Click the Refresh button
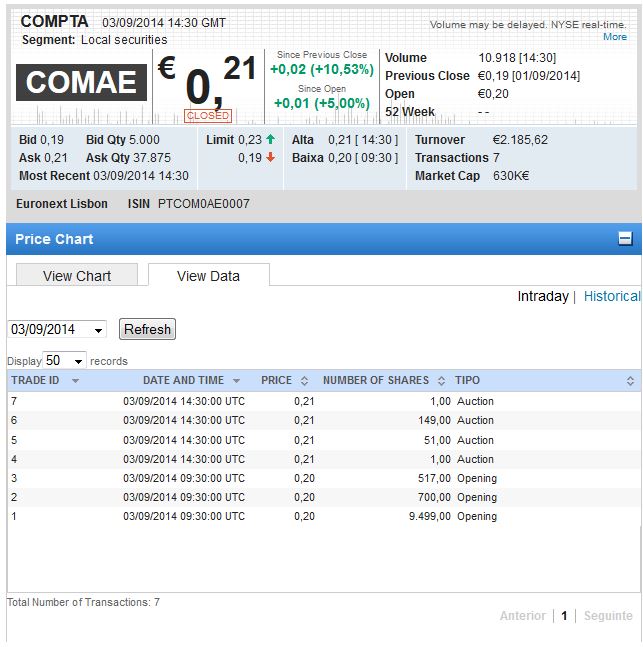This screenshot has width=643, height=647. (x=147, y=329)
